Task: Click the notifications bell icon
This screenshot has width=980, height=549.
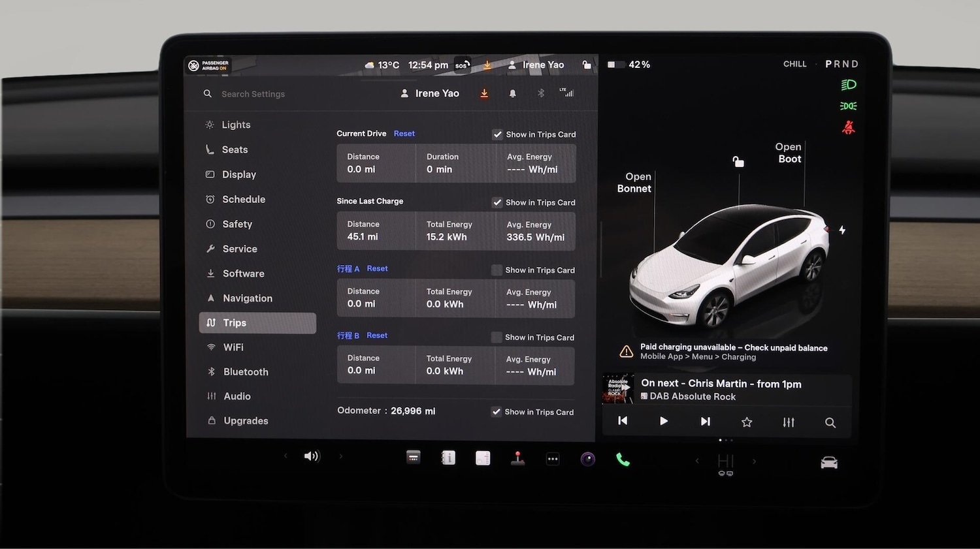Action: pos(513,93)
